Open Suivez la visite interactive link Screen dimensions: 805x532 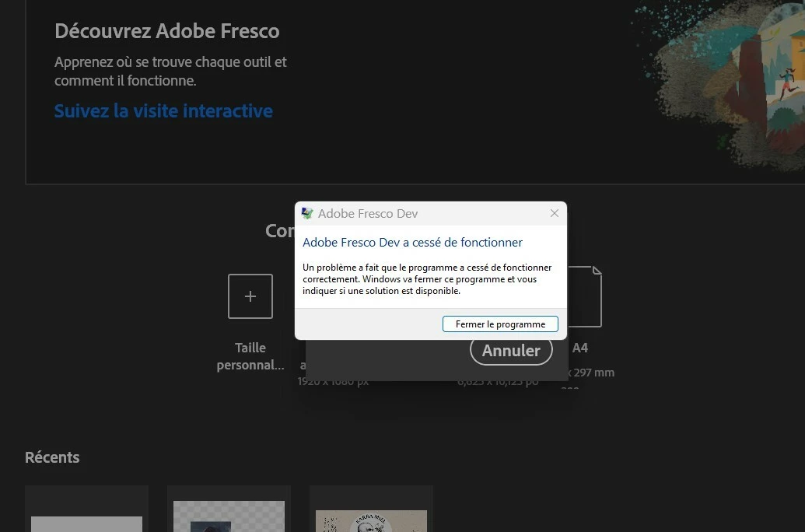(163, 111)
